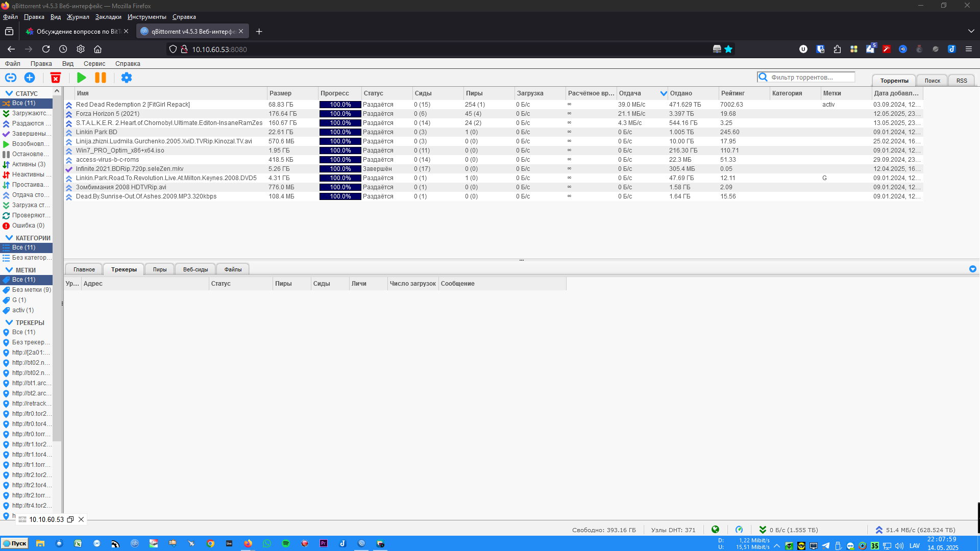Open the blue gear options icon
Screen dimensions: 980x551
tap(127, 78)
